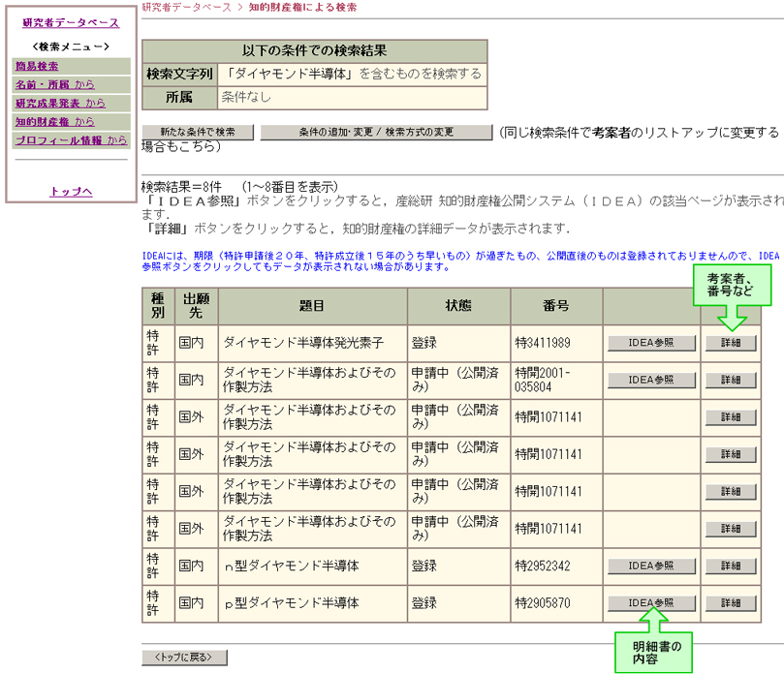
Task: Open 名前・所属 から search link
Action: (x=54, y=84)
